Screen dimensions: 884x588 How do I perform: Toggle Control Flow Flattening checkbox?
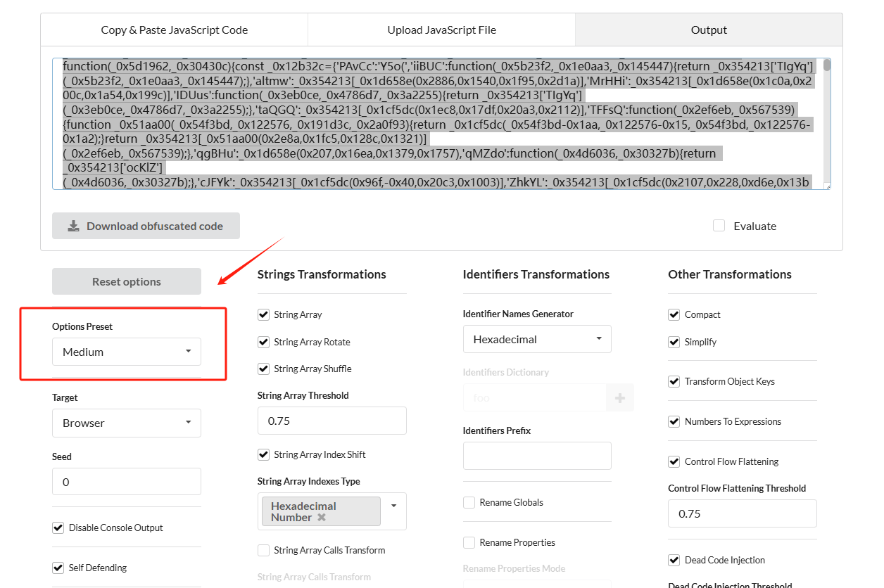coord(674,461)
